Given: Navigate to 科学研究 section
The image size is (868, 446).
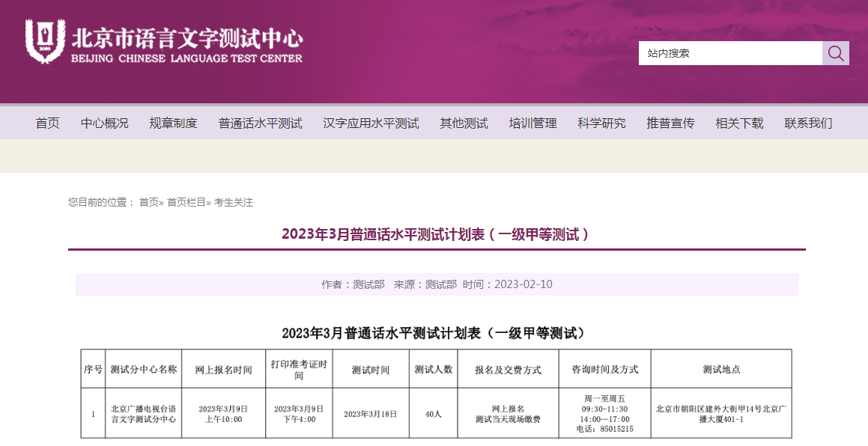Looking at the screenshot, I should [601, 123].
